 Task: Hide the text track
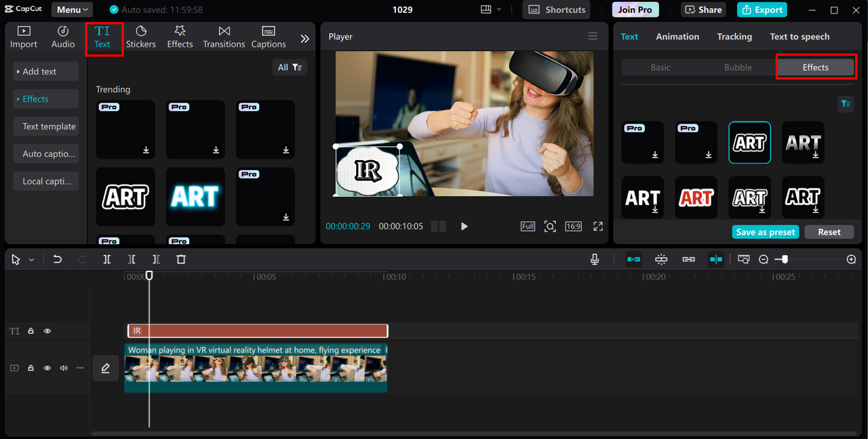pyautogui.click(x=47, y=331)
